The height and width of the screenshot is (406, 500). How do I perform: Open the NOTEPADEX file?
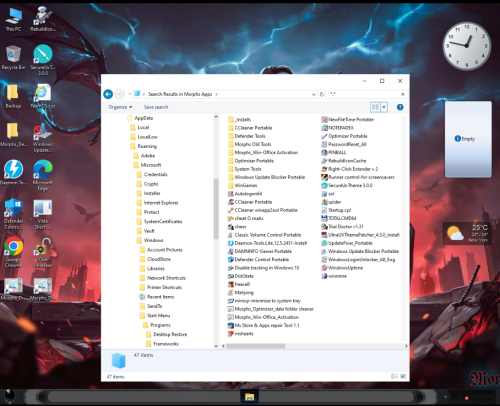click(337, 128)
